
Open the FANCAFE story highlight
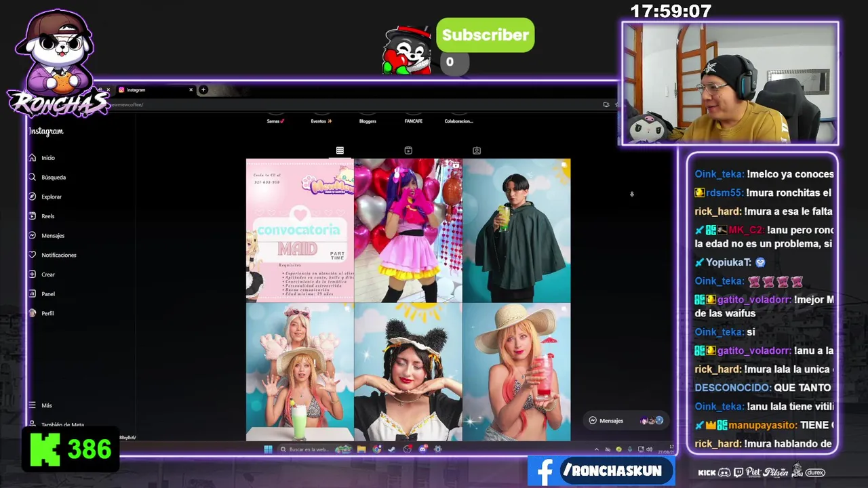tap(414, 121)
